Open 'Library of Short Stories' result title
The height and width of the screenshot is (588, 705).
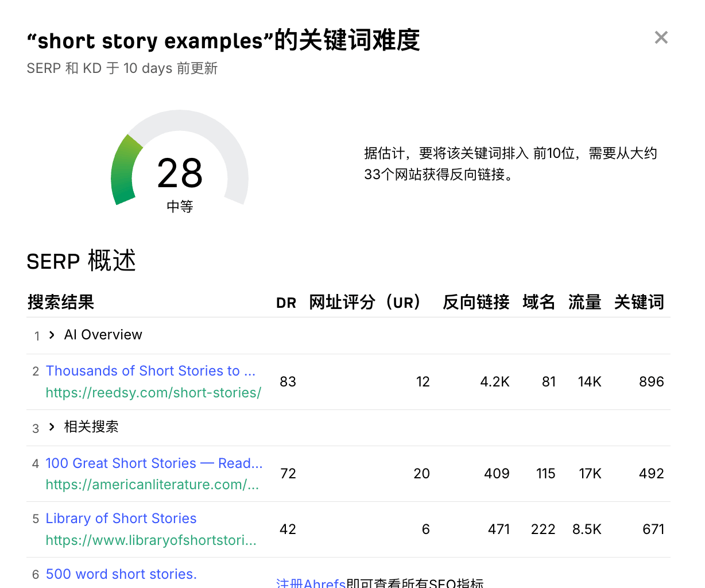121,519
